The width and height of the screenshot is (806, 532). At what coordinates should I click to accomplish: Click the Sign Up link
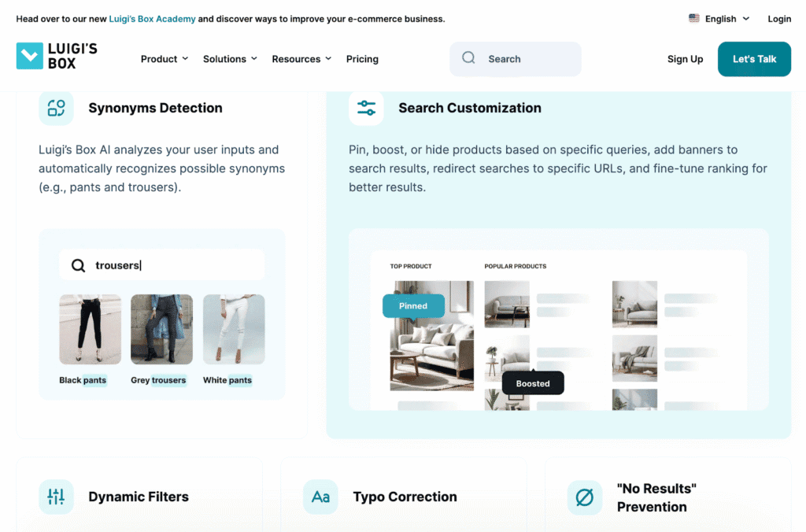[x=685, y=59]
